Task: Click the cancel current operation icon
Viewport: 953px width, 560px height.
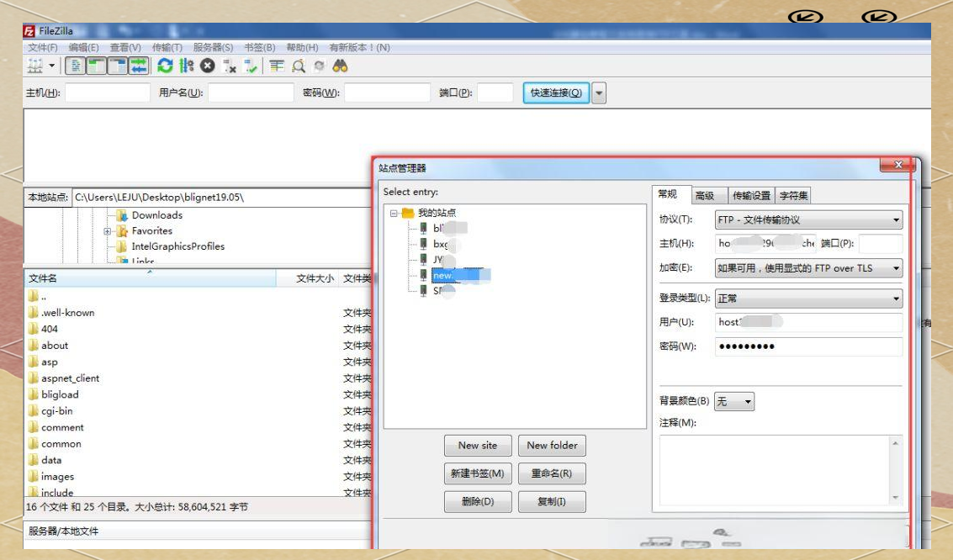Action: 208,66
